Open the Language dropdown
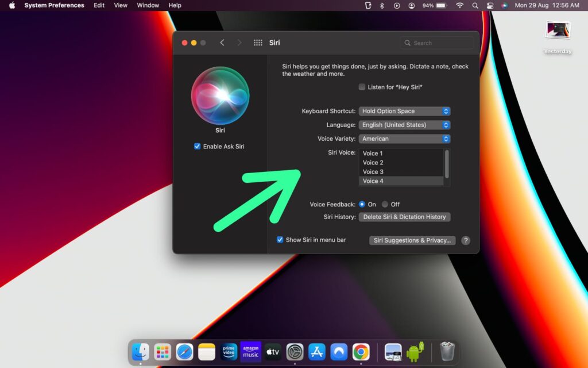The width and height of the screenshot is (588, 368). (404, 125)
